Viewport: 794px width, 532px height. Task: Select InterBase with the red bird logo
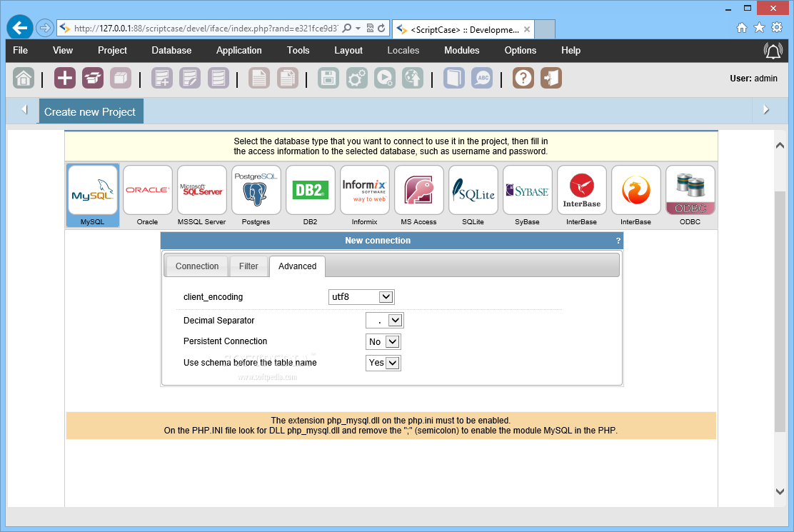(581, 196)
